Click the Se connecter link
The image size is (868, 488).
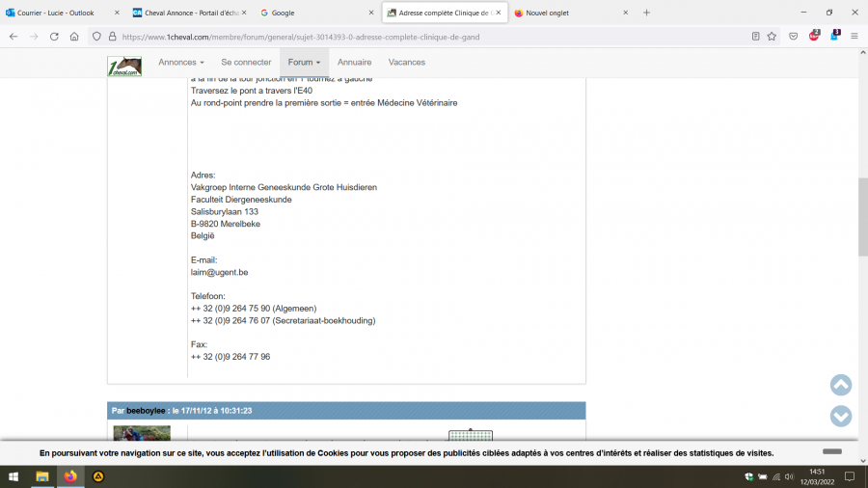pyautogui.click(x=246, y=62)
